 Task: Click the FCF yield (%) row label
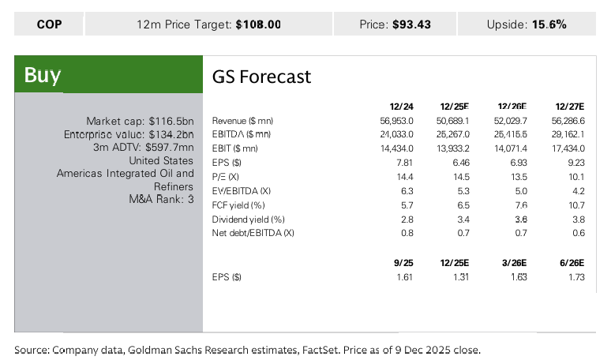(237, 205)
